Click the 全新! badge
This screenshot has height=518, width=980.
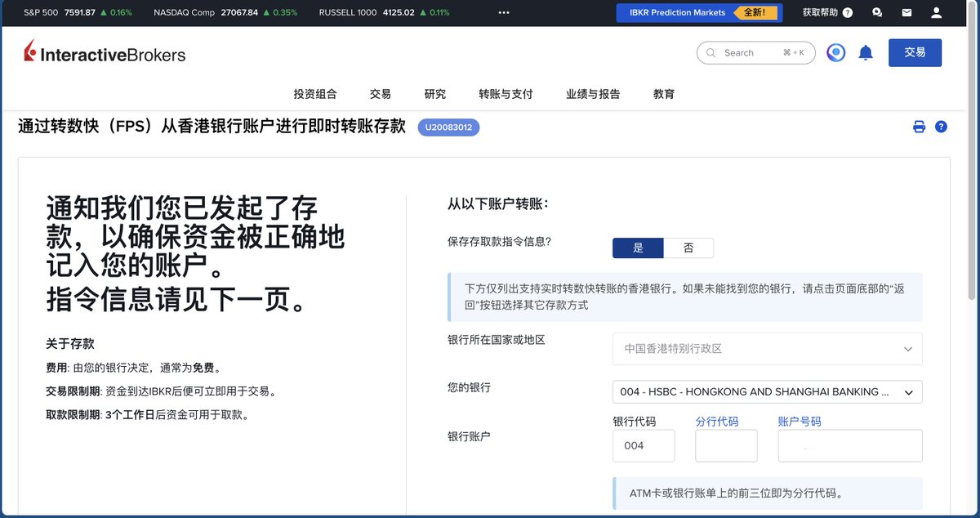[755, 13]
